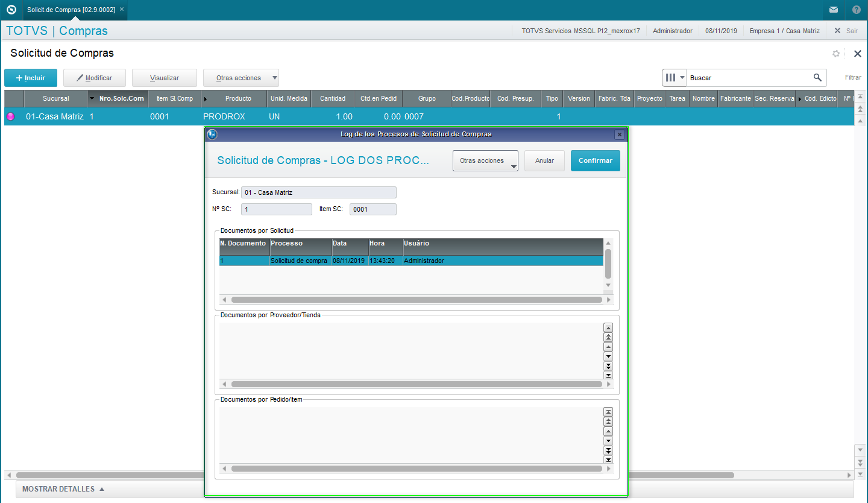Viewport: 868px width, 503px height.
Task: Click the 13:43:20 Hora cell
Action: [386, 261]
